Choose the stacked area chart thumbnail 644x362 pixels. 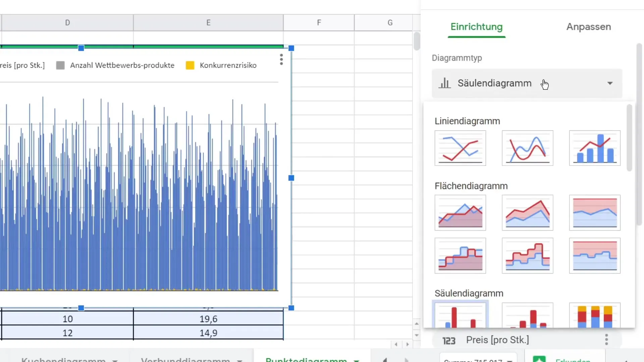click(x=527, y=213)
